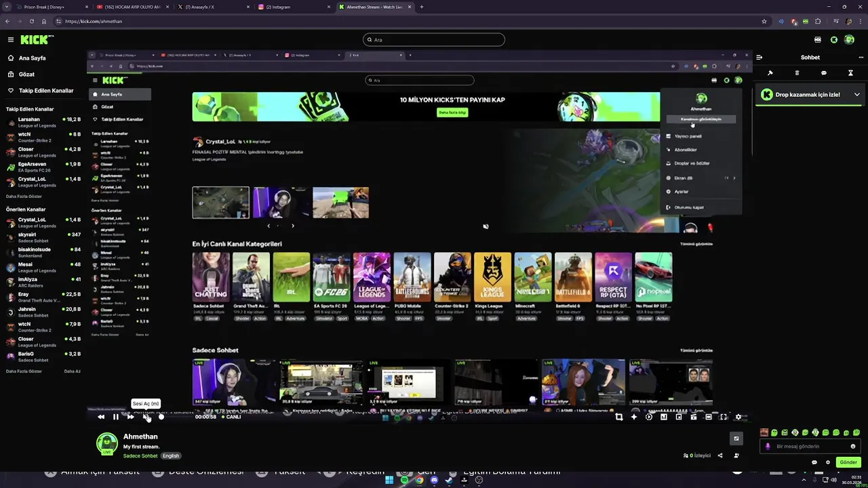Click the chat trash icon

(797, 73)
